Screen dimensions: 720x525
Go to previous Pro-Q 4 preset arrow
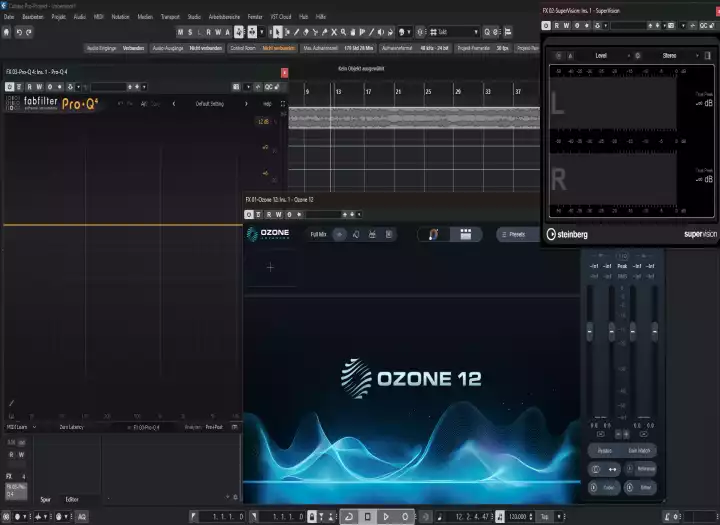(x=174, y=104)
